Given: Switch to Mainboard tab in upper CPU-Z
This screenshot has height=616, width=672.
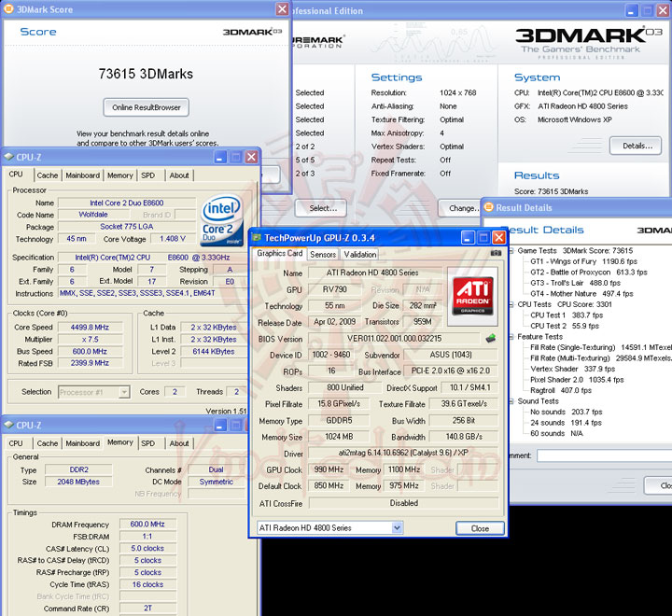Looking at the screenshot, I should coord(83,175).
